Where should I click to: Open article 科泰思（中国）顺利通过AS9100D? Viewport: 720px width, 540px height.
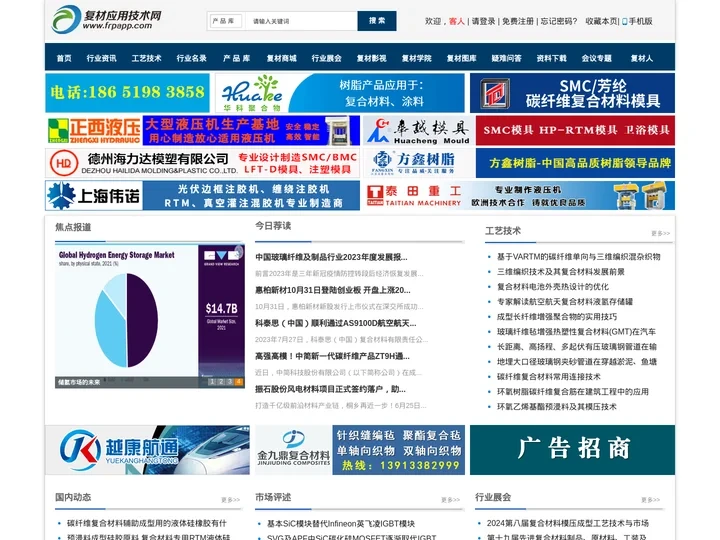pyautogui.click(x=336, y=323)
